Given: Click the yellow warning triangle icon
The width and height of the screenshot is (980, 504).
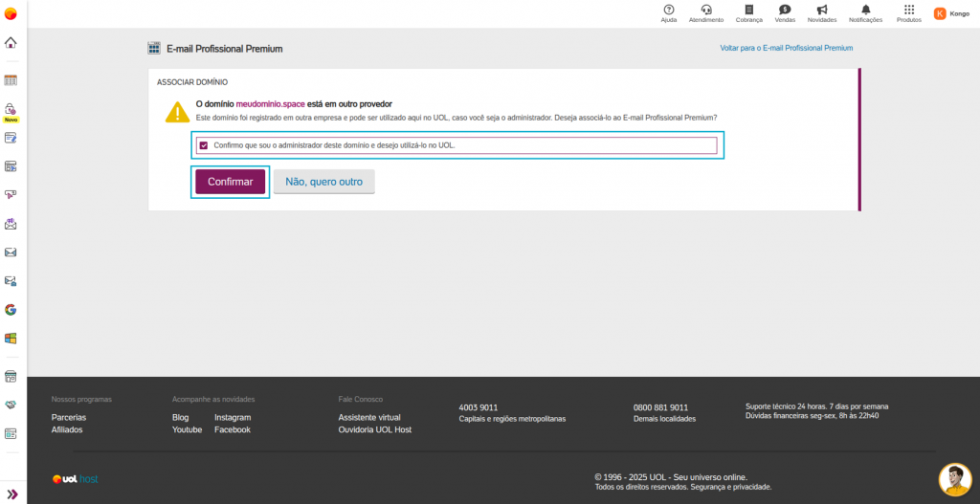Looking at the screenshot, I should (177, 112).
